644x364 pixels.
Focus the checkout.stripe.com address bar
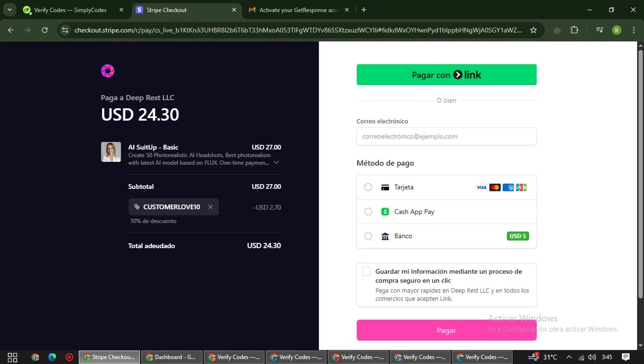[298, 30]
